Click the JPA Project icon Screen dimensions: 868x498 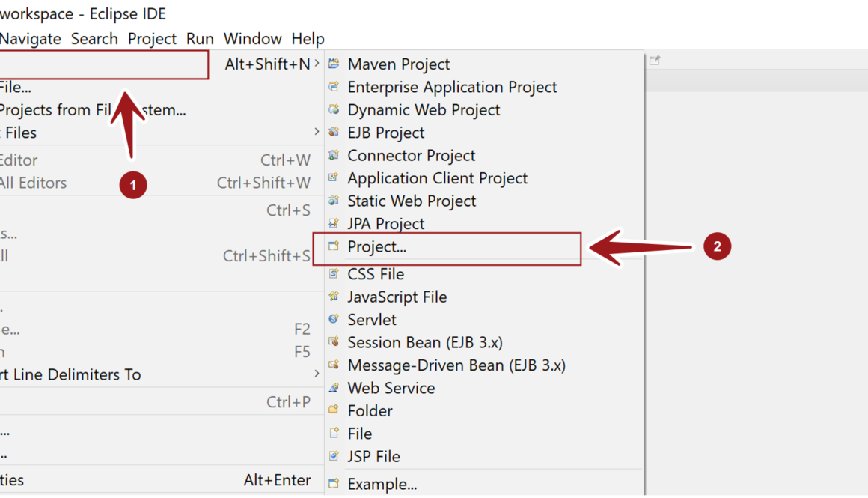click(x=334, y=224)
